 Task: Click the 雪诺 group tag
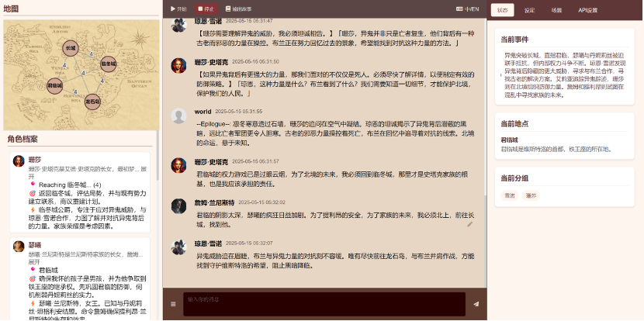click(x=510, y=196)
